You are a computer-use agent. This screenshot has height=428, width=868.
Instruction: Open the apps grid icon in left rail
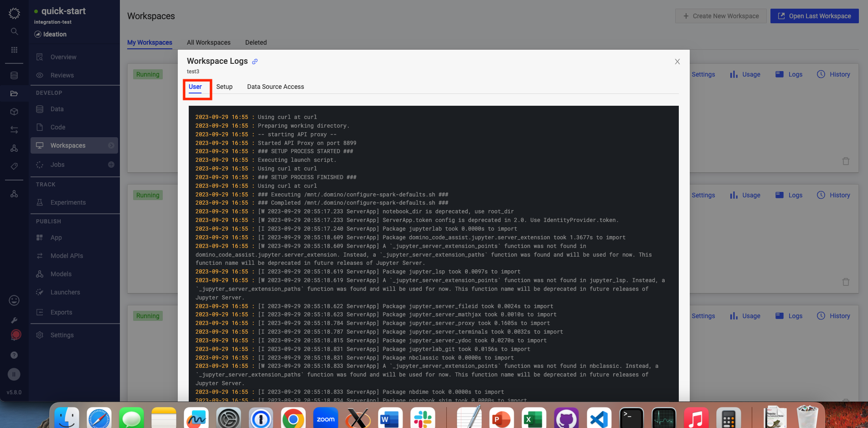click(x=14, y=50)
